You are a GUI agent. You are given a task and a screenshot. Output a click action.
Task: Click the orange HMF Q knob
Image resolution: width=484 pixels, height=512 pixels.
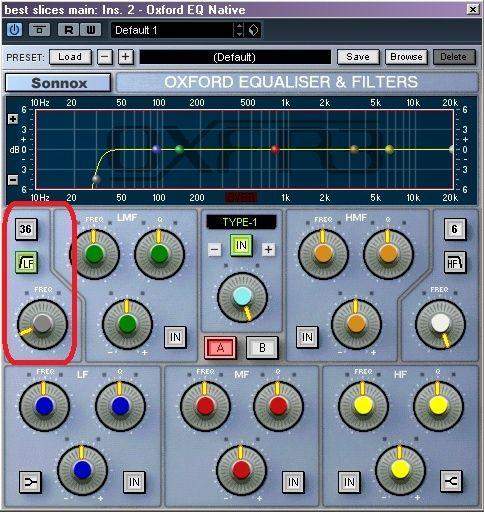point(388,254)
